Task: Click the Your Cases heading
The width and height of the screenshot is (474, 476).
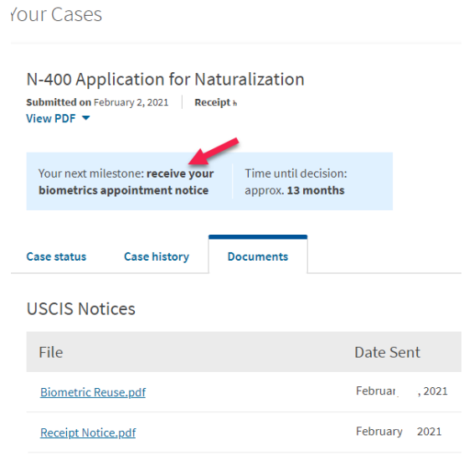Action: pyautogui.click(x=56, y=14)
